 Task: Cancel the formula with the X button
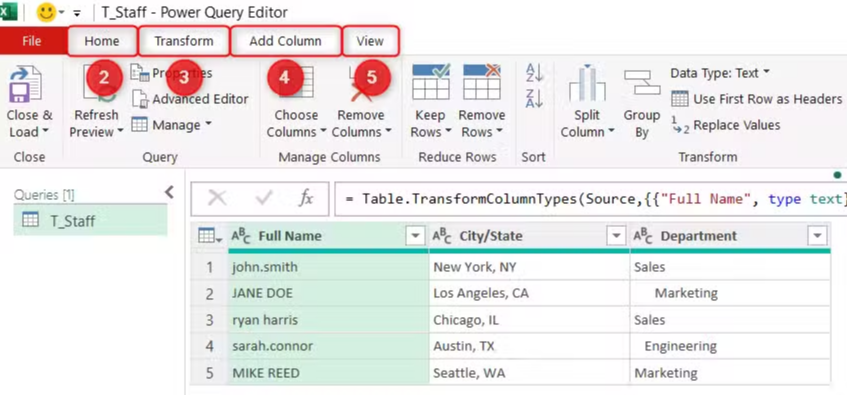pos(217,198)
